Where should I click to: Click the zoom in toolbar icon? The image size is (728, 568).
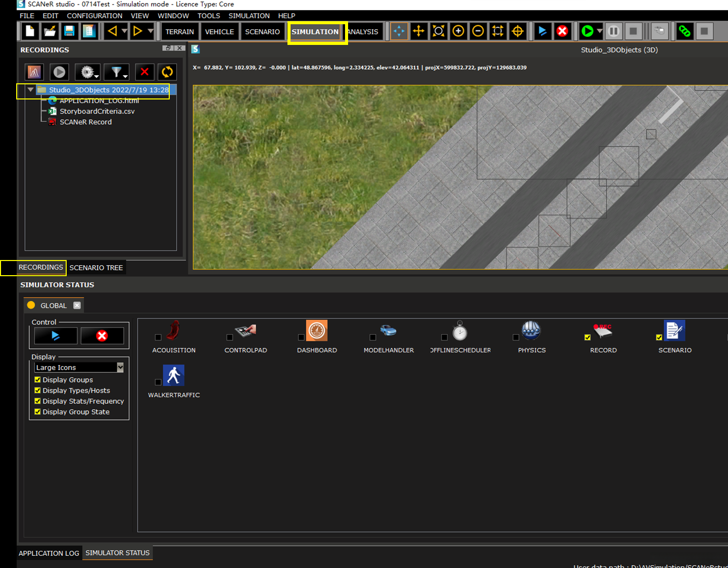click(458, 31)
